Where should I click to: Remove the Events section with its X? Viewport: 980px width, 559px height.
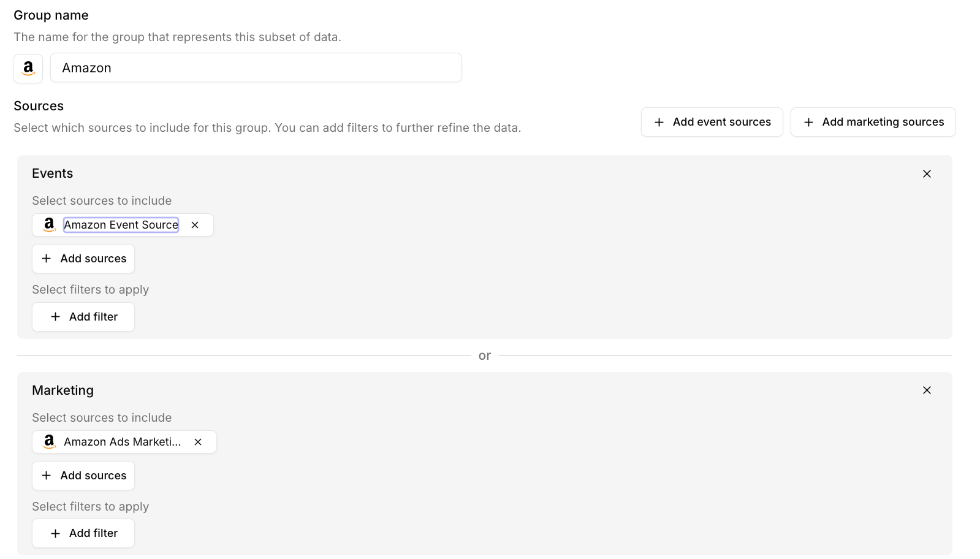(927, 174)
